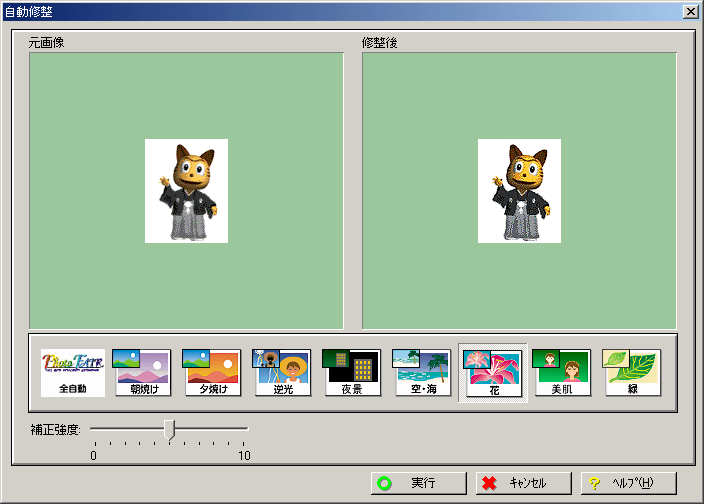Open help with the ヘルプ(H) button

point(629,483)
